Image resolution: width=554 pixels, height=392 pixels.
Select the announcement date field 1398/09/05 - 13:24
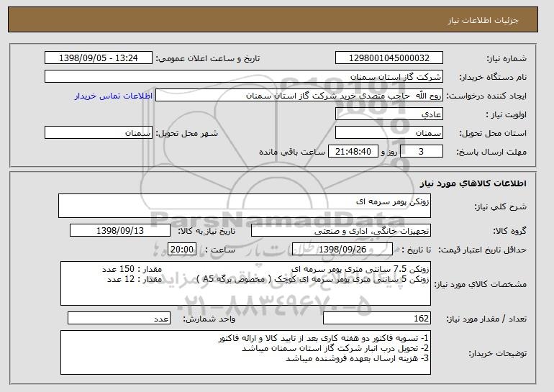[x=99, y=58]
